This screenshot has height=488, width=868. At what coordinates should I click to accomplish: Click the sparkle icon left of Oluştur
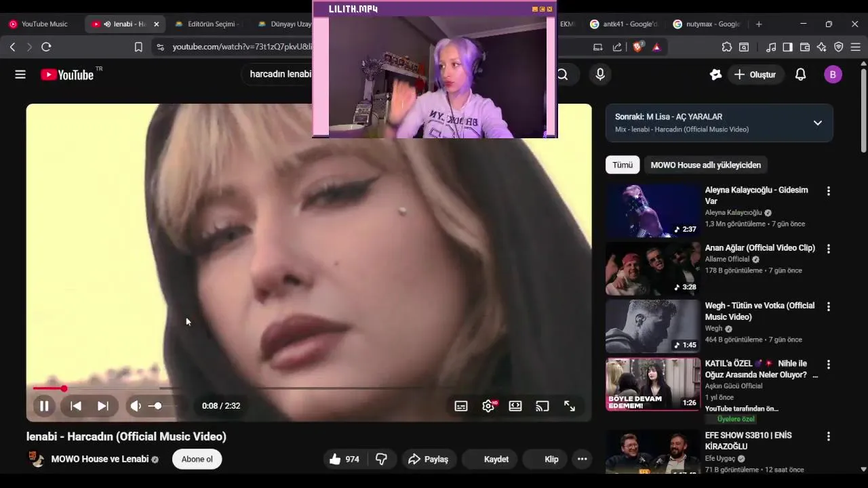(x=715, y=75)
